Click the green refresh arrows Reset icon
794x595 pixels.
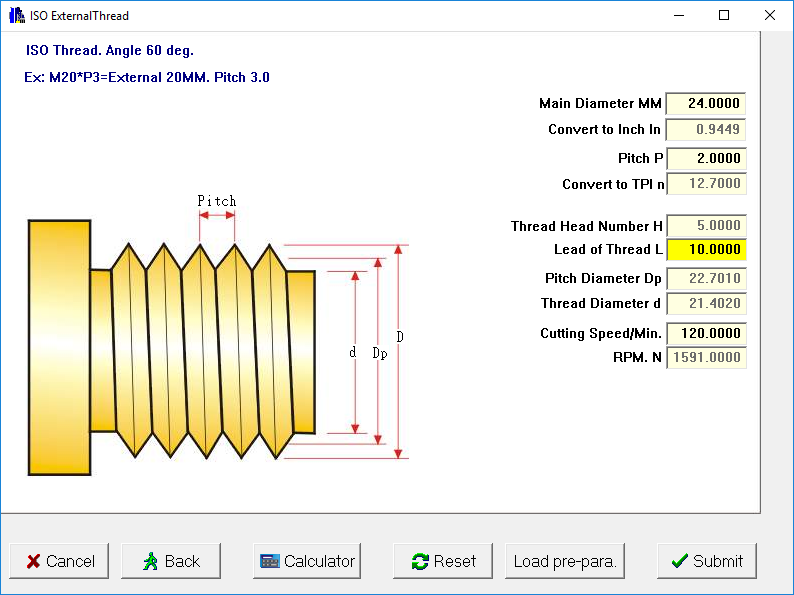(420, 562)
